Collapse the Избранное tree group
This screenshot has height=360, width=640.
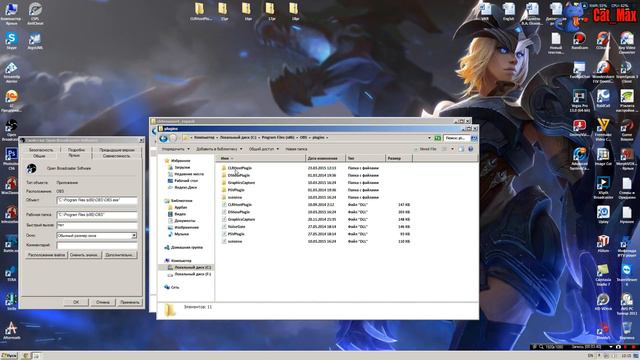point(177,160)
